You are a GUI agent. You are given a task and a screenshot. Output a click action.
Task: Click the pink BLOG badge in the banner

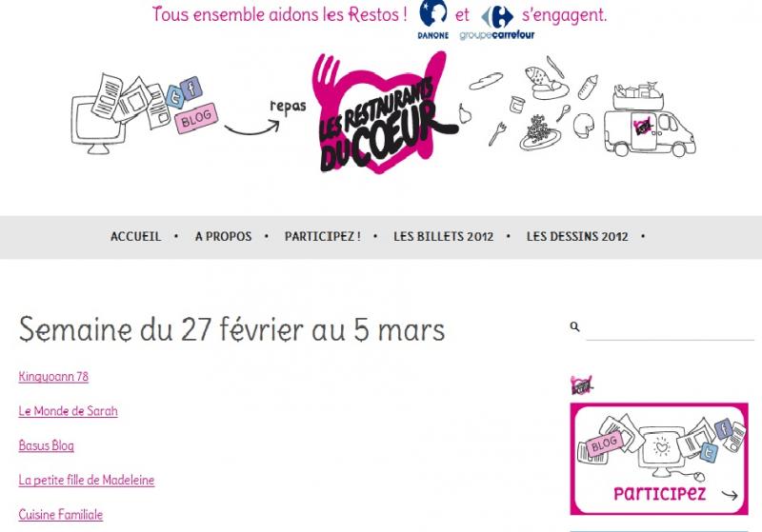coord(196,118)
